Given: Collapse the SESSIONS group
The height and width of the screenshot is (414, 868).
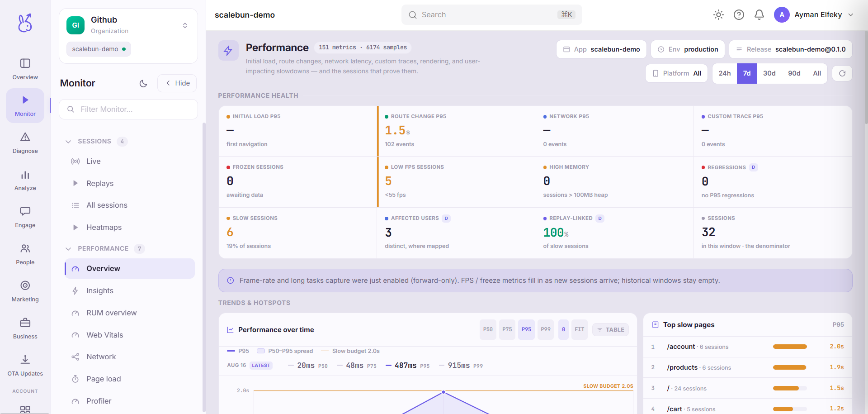Looking at the screenshot, I should [96, 141].
